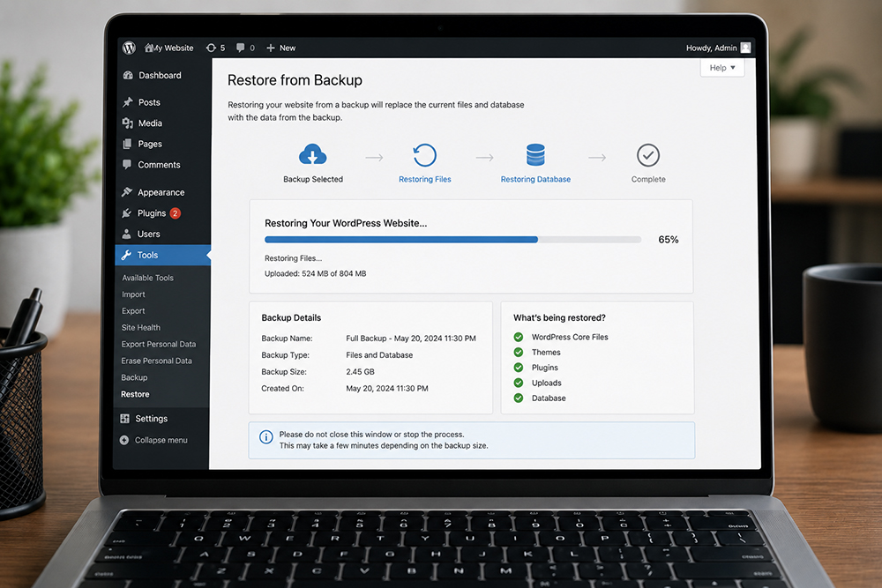Open Erase Personal Data link
This screenshot has height=588, width=882.
(x=156, y=361)
